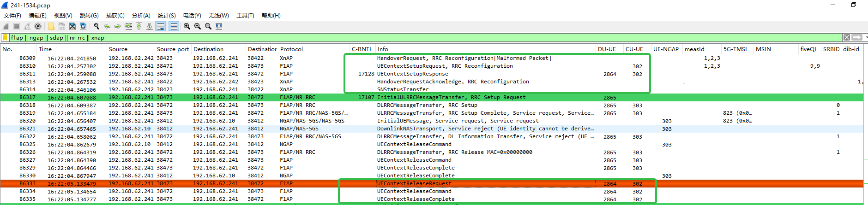Select packet 86321 DownlinkNASTransport row

click(x=432, y=129)
